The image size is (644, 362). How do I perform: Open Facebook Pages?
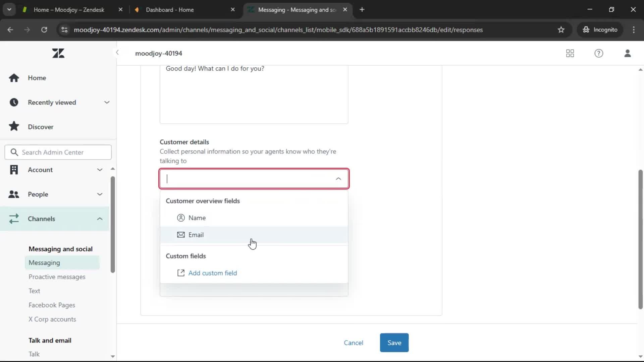(x=52, y=305)
